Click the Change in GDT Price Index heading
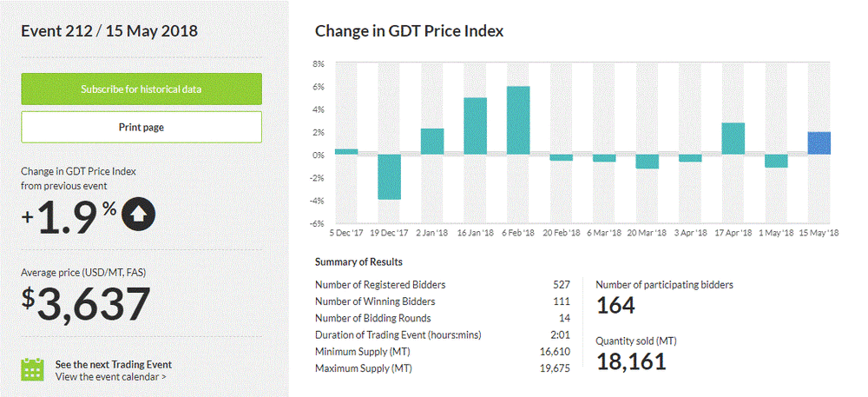This screenshot has width=868, height=397. [x=409, y=31]
